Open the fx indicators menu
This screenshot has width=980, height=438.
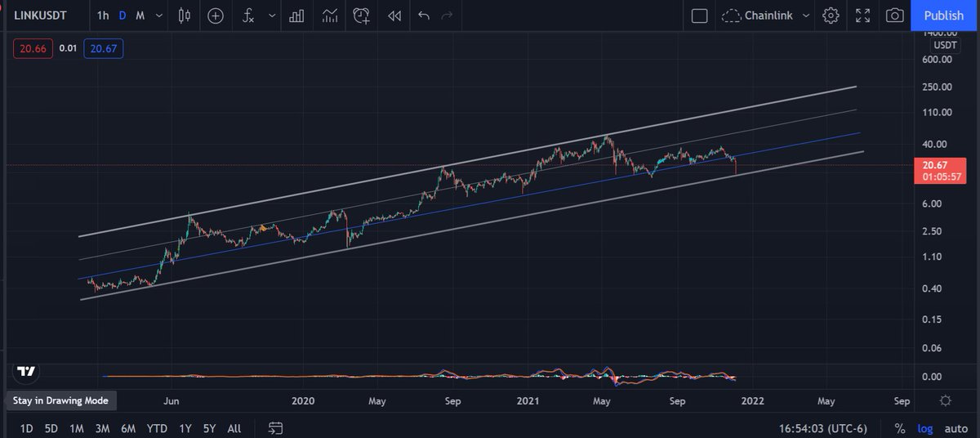pyautogui.click(x=248, y=16)
